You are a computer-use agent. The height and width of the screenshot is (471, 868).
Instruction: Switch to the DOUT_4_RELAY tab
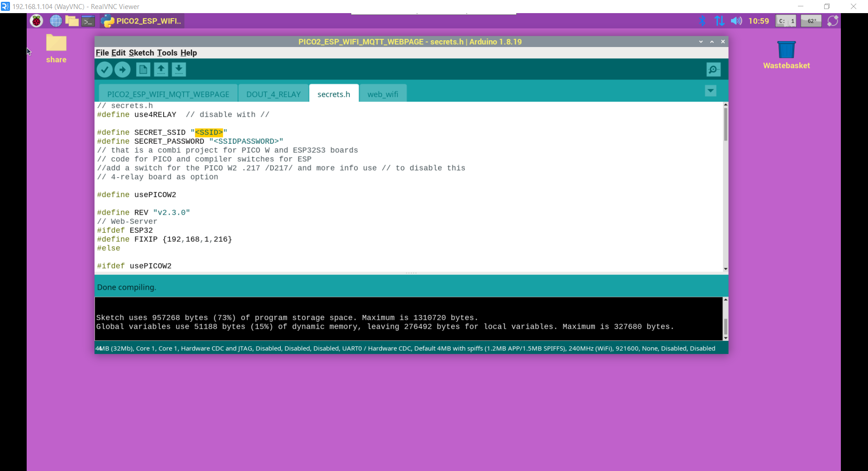(274, 94)
